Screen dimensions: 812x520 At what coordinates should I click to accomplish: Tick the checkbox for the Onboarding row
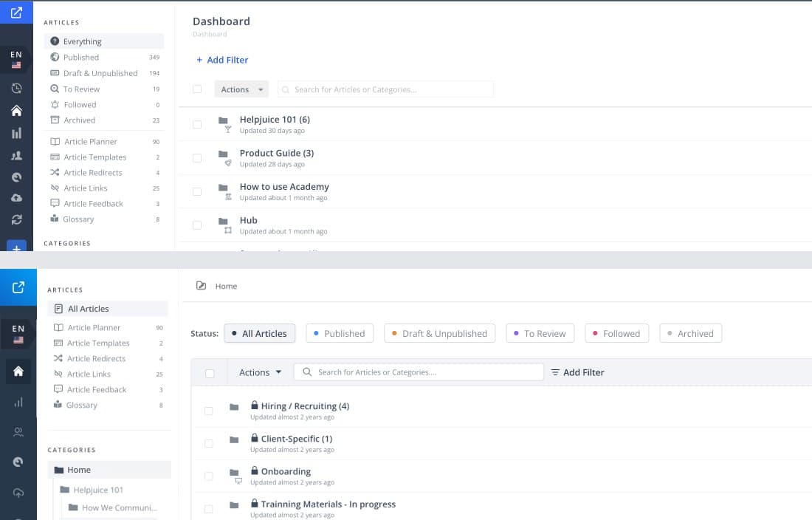[209, 476]
